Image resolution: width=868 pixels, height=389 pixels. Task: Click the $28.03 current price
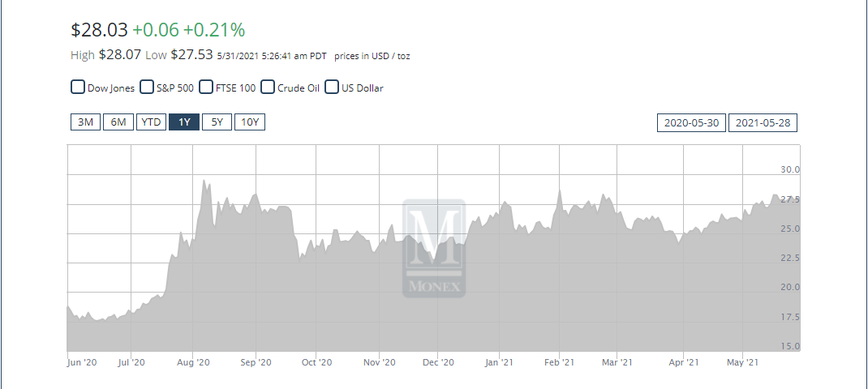point(99,30)
